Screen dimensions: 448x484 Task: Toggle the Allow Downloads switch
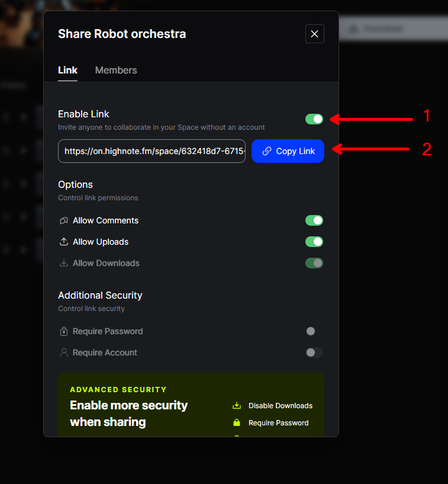(314, 263)
